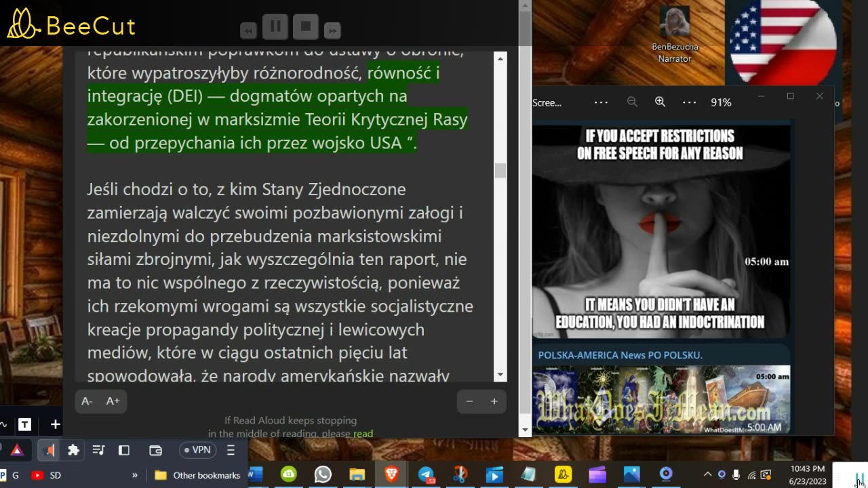Open the Wi-Fi network tray icon

pos(751,474)
